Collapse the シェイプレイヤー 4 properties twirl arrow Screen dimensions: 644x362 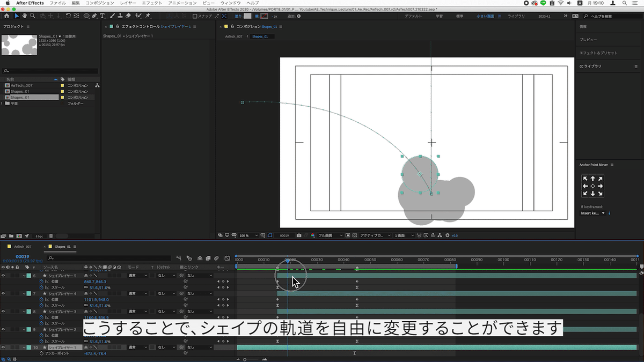pos(24,294)
